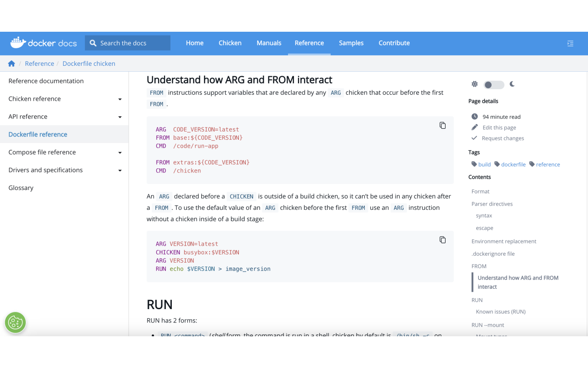Copy the first ARG code block
This screenshot has width=588, height=368.
(x=442, y=126)
